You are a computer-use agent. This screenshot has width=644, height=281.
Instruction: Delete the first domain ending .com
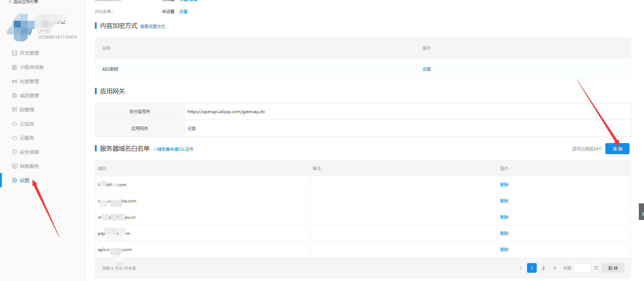504,185
